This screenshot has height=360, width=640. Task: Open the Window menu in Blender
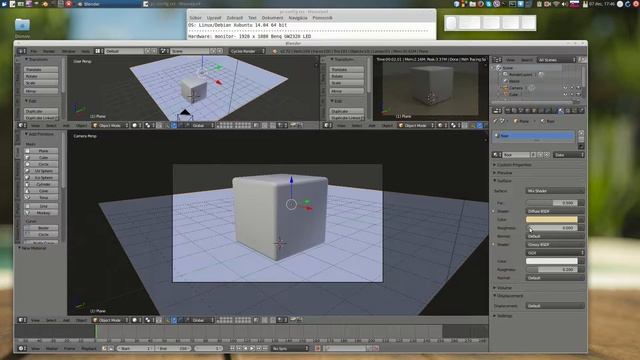pyautogui.click(x=69, y=51)
